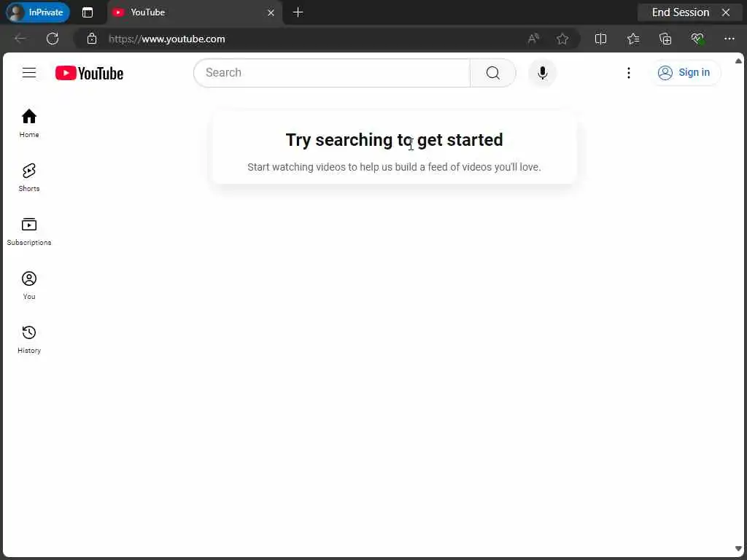Open YouTube settings three-dot menu
Viewport: 747px width, 560px height.
628,73
